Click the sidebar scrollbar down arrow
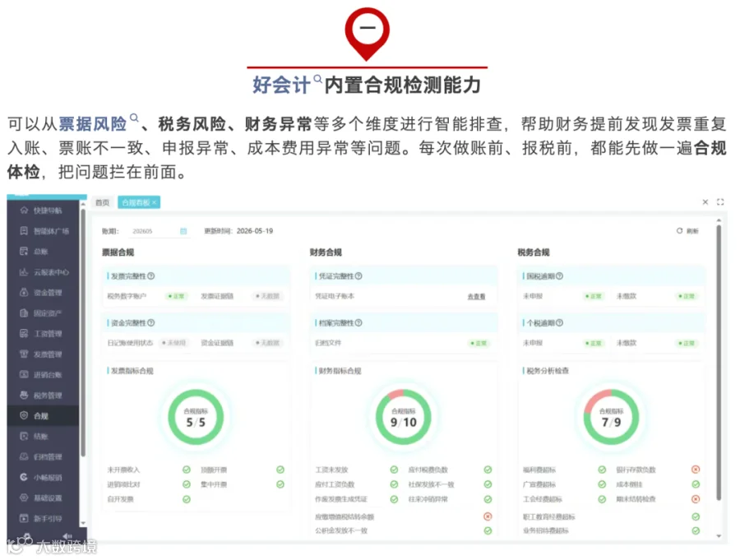 tap(83, 523)
